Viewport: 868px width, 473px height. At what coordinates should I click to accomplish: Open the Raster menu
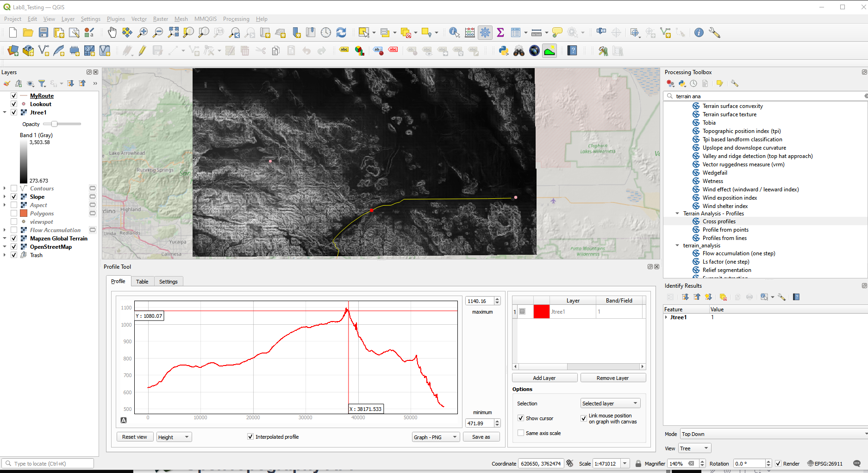[x=160, y=19]
